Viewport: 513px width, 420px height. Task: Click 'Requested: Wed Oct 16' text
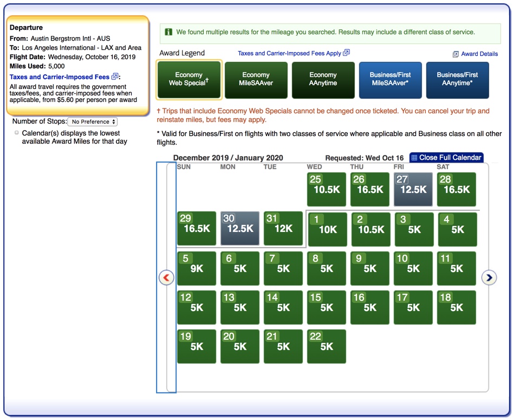tap(364, 158)
